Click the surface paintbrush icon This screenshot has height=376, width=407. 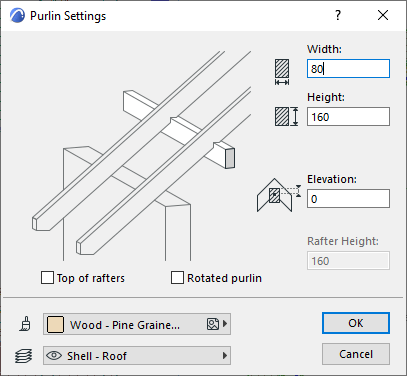pyautogui.click(x=25, y=324)
